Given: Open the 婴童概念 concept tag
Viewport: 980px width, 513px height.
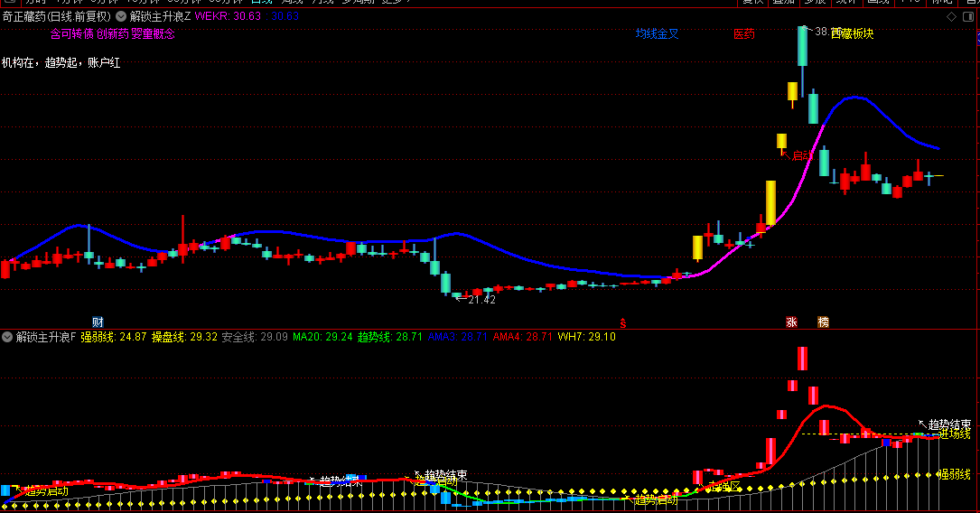Looking at the screenshot, I should pos(154,33).
